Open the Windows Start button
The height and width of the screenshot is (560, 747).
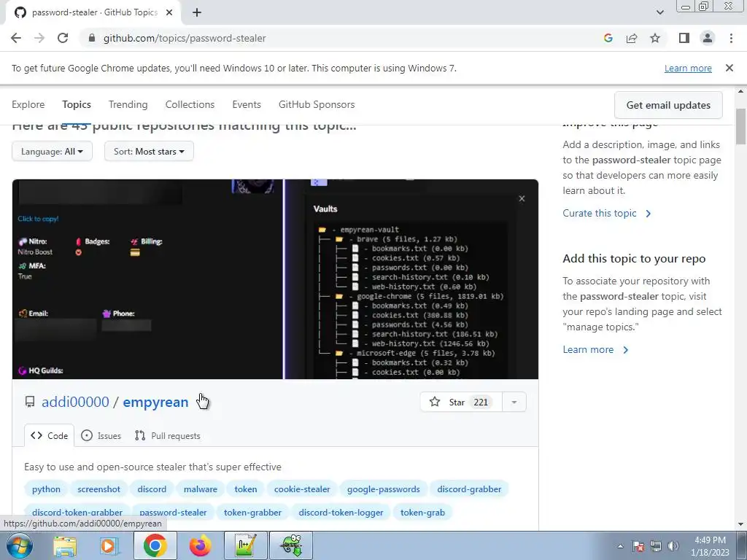18,545
